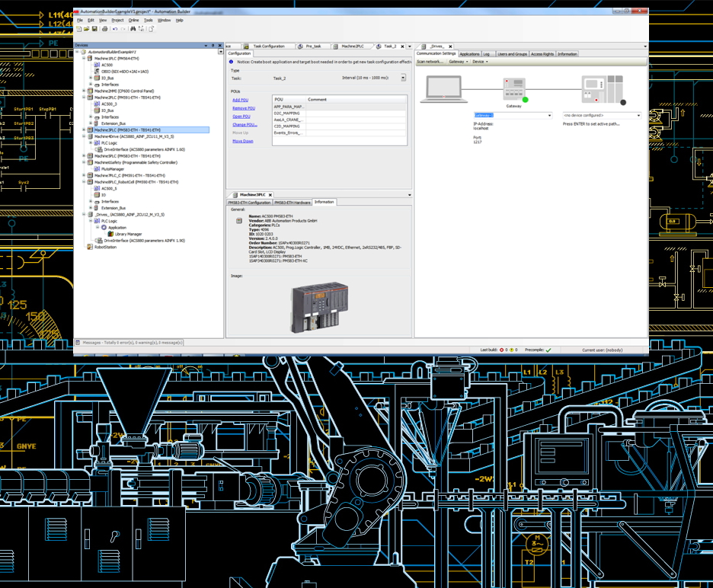This screenshot has height=588, width=713.
Task: Click the laptop computer icon in communication view
Action: (x=443, y=88)
